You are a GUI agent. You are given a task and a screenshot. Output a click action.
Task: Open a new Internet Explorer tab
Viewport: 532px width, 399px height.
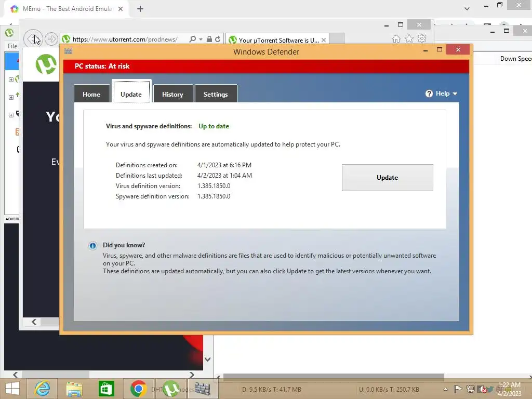[x=337, y=39]
